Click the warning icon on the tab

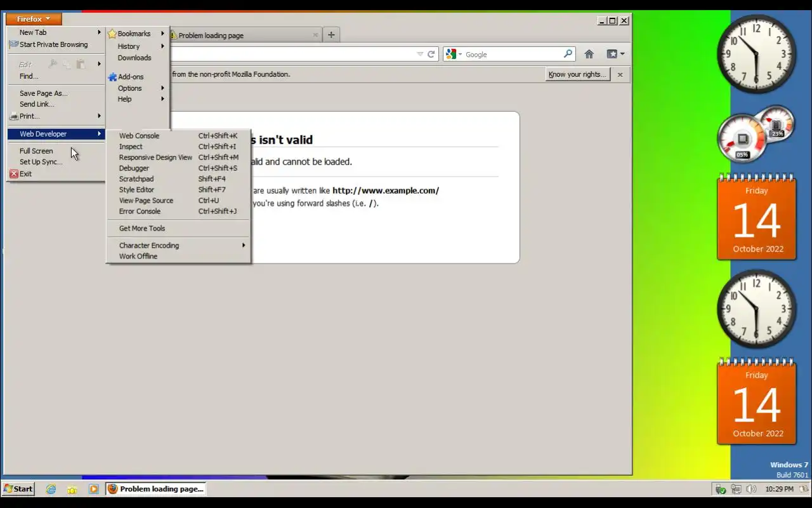coord(173,36)
